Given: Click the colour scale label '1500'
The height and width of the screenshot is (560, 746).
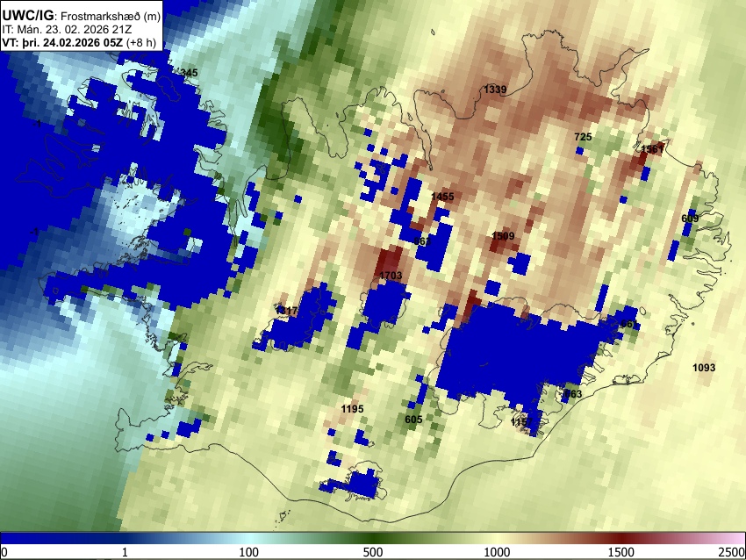Looking at the screenshot, I should [621, 552].
